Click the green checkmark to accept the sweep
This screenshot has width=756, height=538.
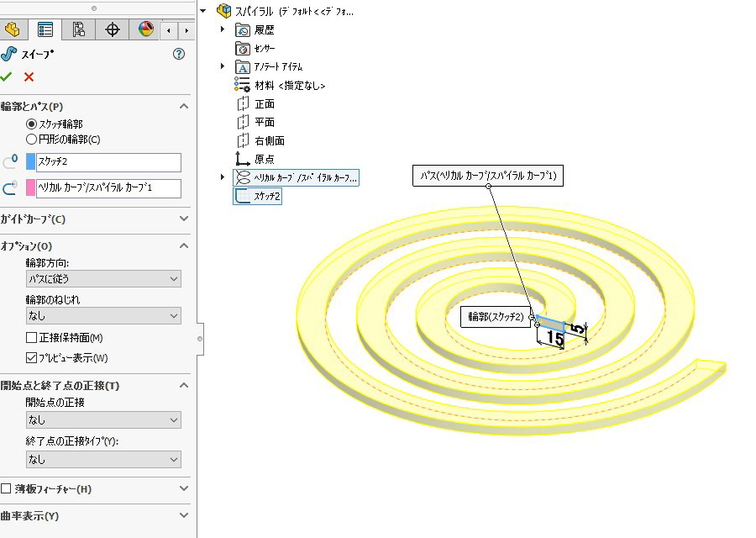tap(7, 76)
